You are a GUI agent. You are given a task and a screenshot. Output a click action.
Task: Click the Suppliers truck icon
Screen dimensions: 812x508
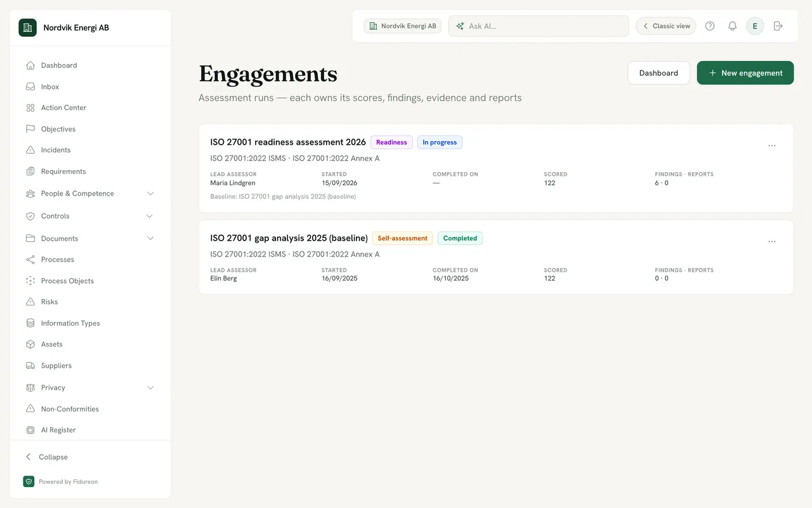pos(30,366)
